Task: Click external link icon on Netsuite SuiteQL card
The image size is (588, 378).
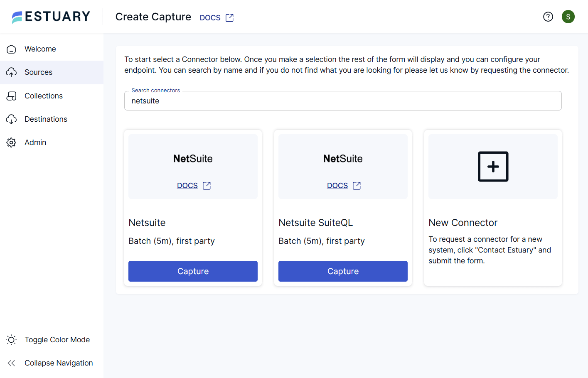Action: pos(357,186)
